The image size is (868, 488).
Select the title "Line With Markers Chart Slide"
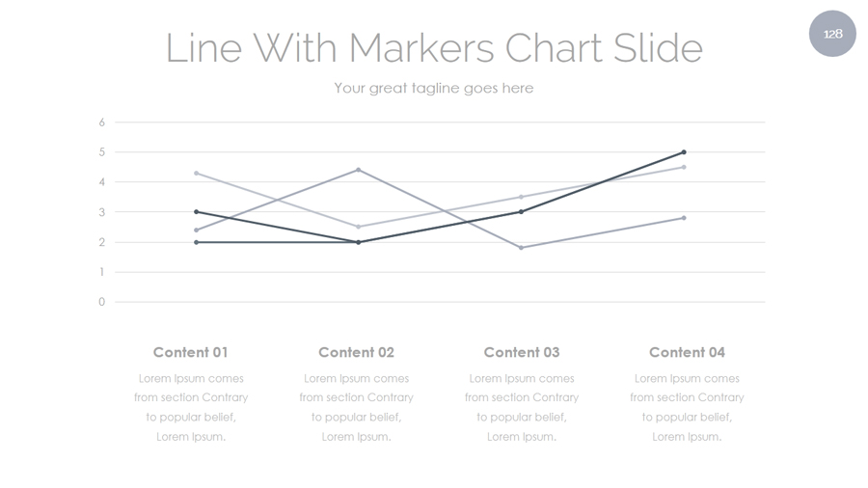434,48
